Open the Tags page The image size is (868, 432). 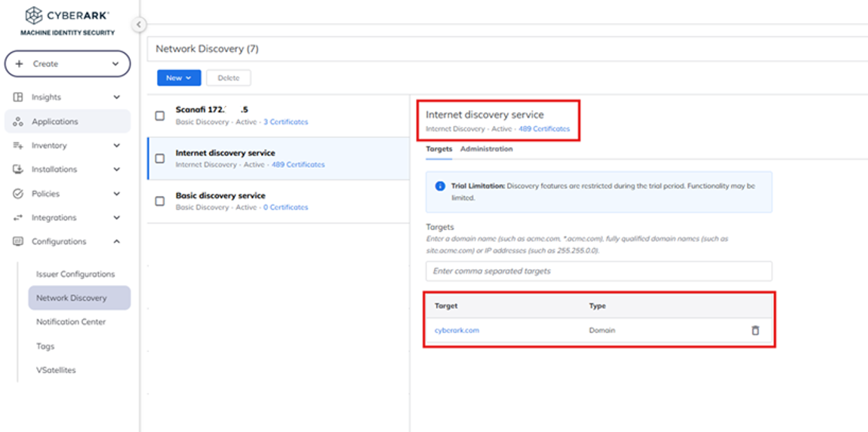[x=45, y=346]
